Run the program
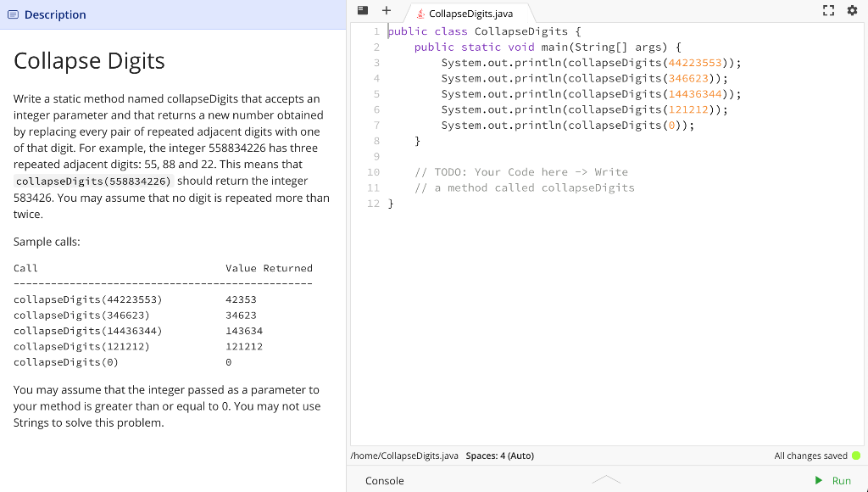The image size is (868, 492). [x=832, y=480]
